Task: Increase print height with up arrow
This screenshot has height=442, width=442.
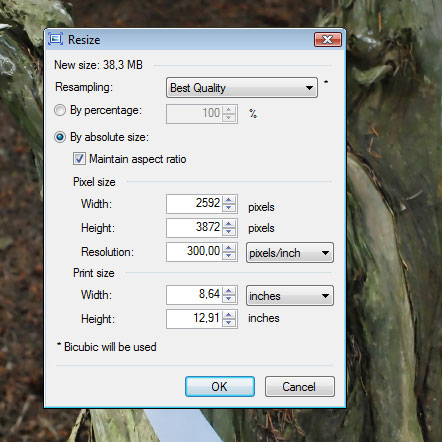Action: pyautogui.click(x=229, y=315)
